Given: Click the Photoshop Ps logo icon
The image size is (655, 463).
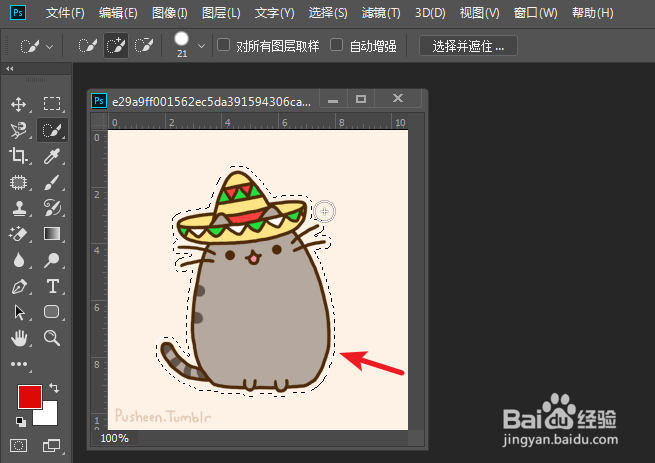Looking at the screenshot, I should (x=18, y=13).
